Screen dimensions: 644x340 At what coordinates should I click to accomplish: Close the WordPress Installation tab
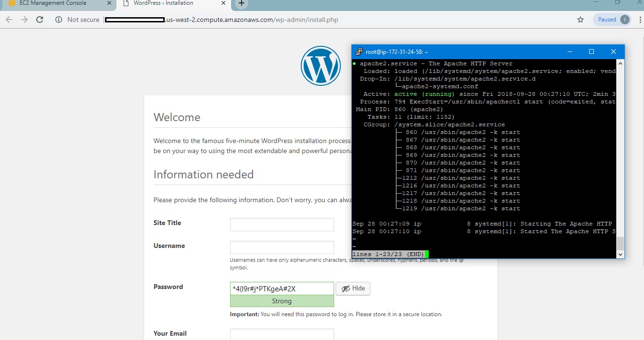pos(223,3)
